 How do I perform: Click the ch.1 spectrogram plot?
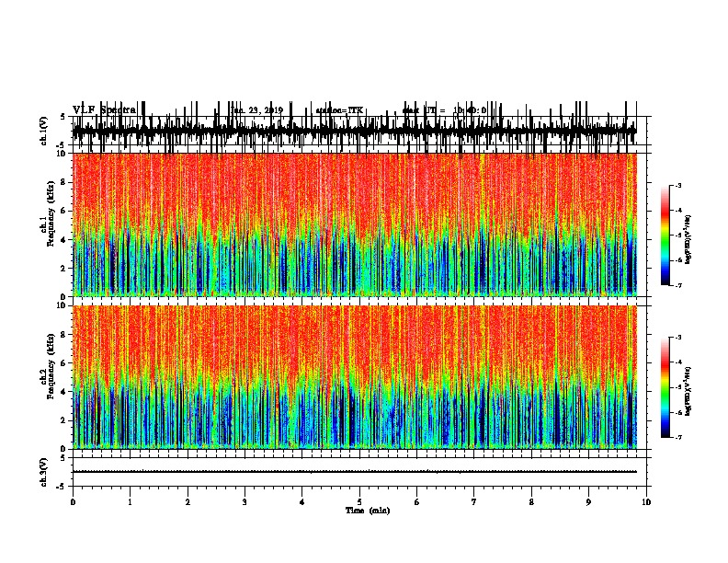pyautogui.click(x=354, y=224)
